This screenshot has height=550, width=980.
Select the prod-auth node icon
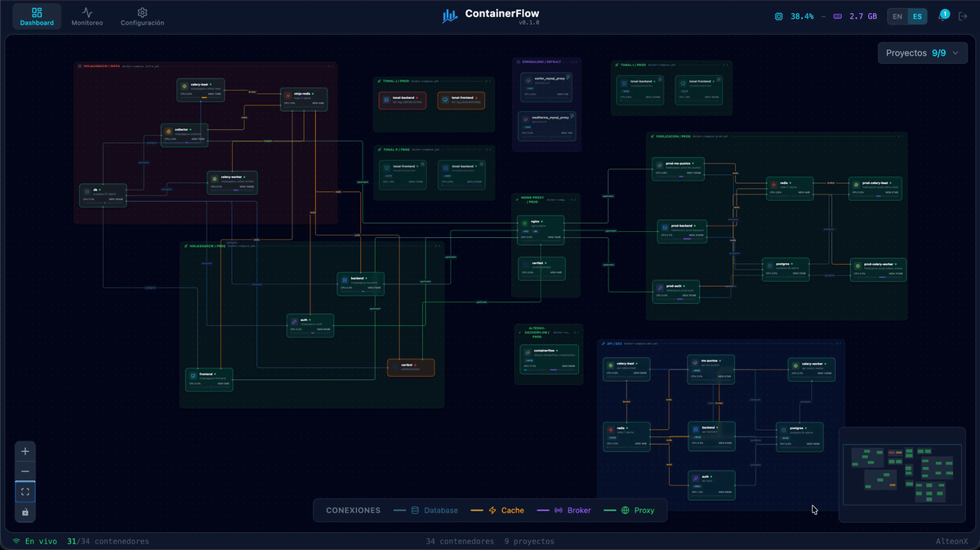[x=660, y=288]
